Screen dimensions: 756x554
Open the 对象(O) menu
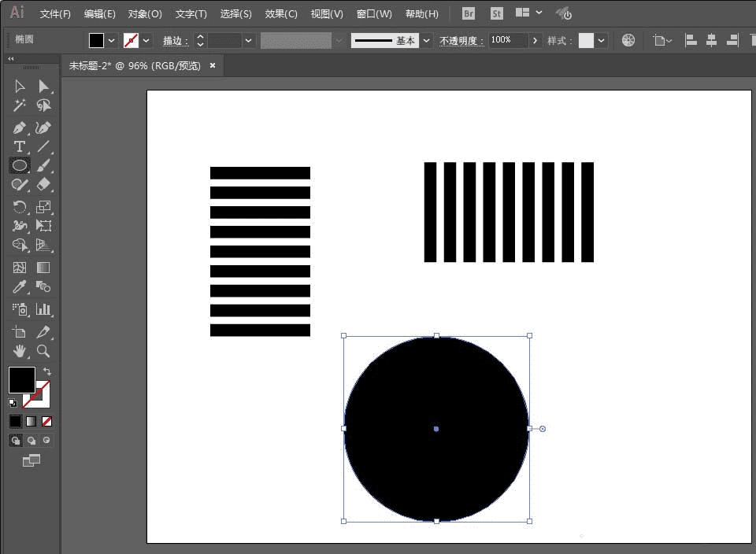click(145, 14)
